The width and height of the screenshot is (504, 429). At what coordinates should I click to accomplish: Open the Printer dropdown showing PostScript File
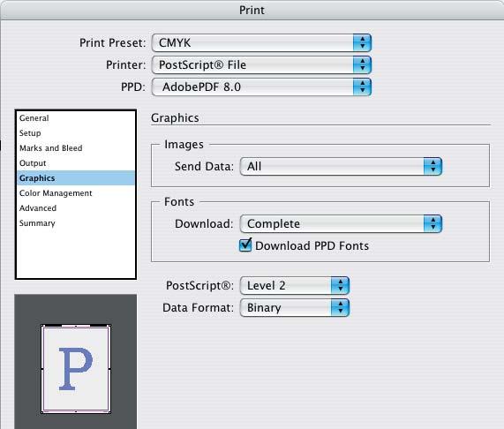(261, 65)
